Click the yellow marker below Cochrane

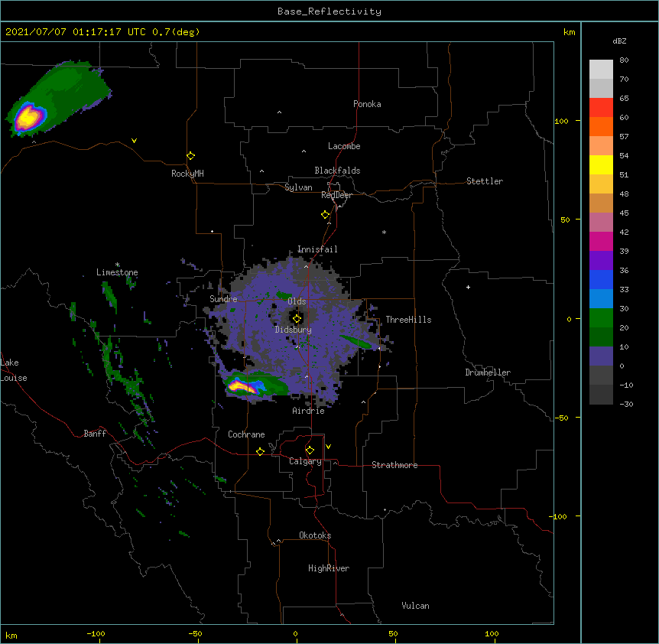(x=260, y=451)
